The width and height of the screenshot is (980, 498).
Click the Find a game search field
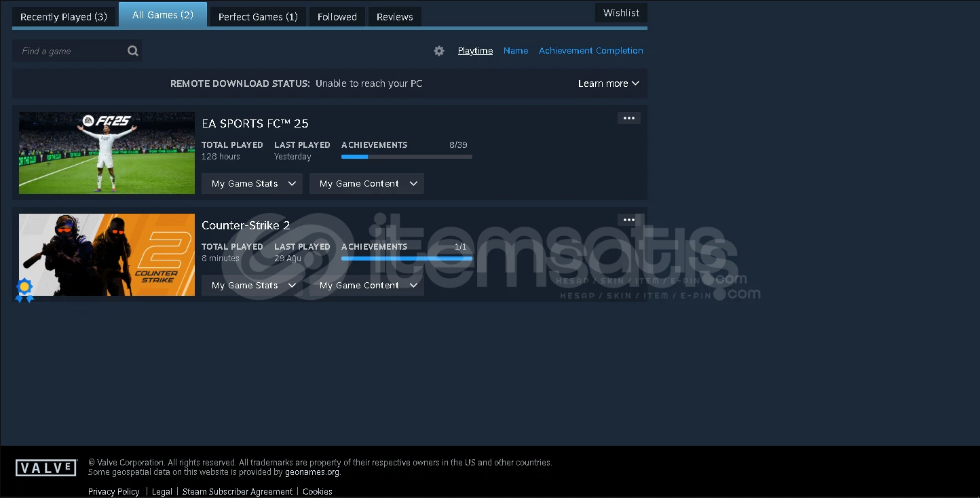point(77,51)
